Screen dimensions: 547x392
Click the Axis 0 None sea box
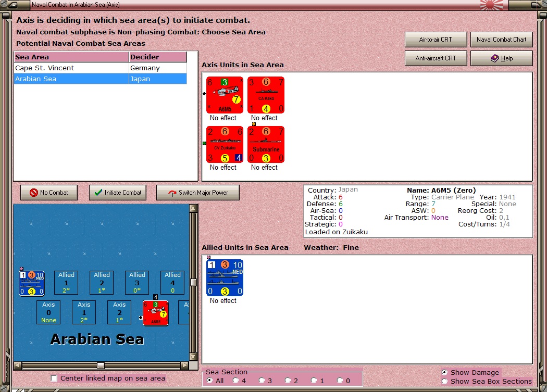pyautogui.click(x=48, y=312)
